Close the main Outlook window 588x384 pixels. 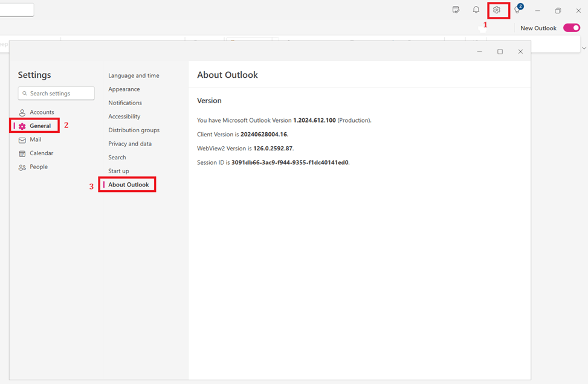pyautogui.click(x=578, y=10)
